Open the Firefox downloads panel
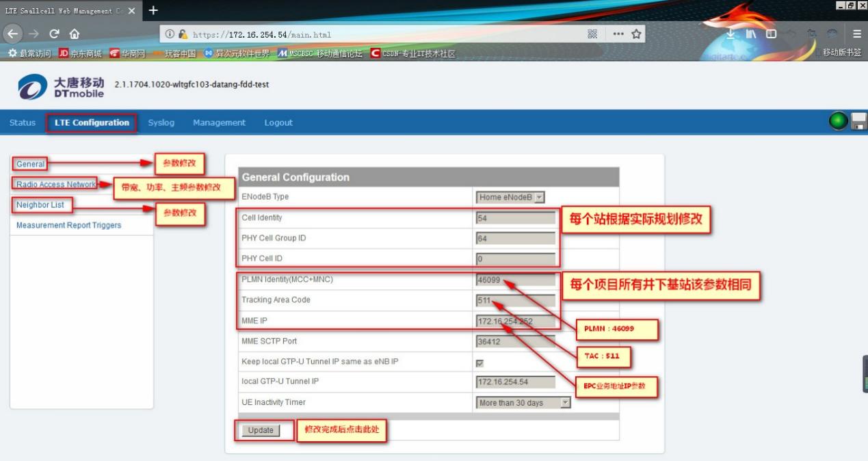Image resolution: width=868 pixels, height=461 pixels. coord(730,34)
